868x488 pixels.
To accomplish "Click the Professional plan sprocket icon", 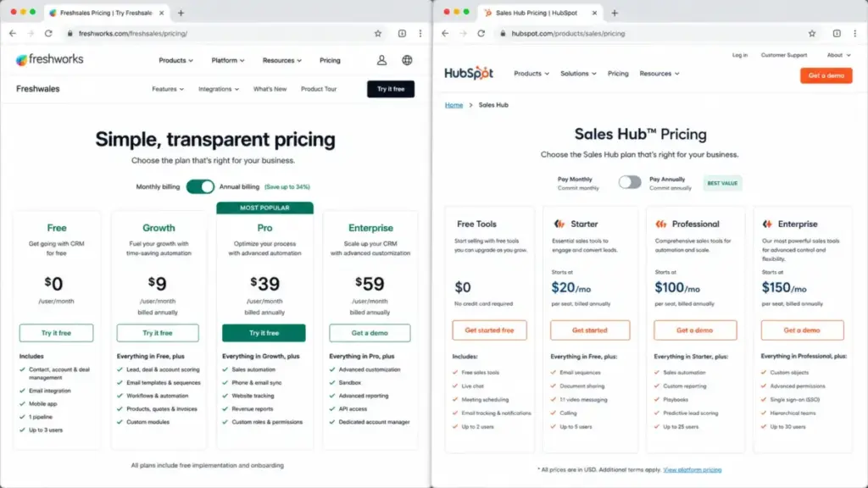I will [661, 224].
